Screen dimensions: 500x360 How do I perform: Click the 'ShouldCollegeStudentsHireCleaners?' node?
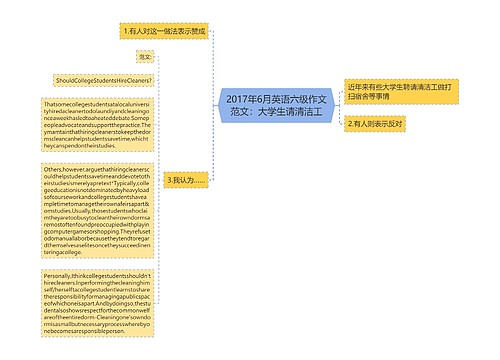(x=104, y=81)
